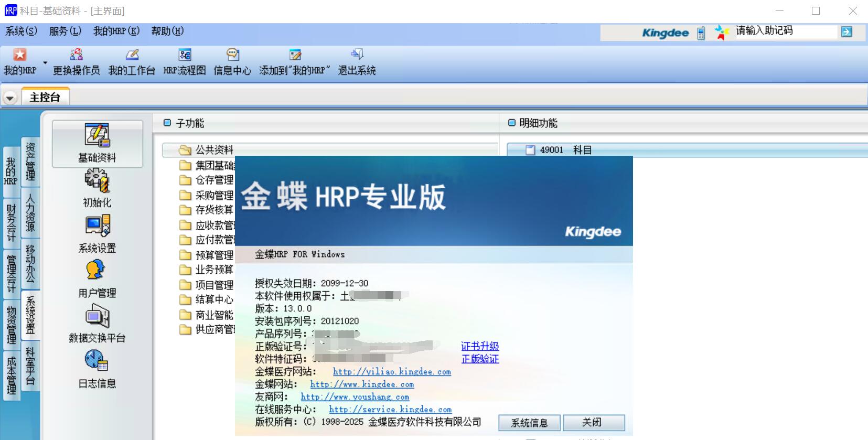Viewport: 868px width, 440px height.
Task: Select 日志信息 clock module icon
Action: pyautogui.click(x=96, y=361)
